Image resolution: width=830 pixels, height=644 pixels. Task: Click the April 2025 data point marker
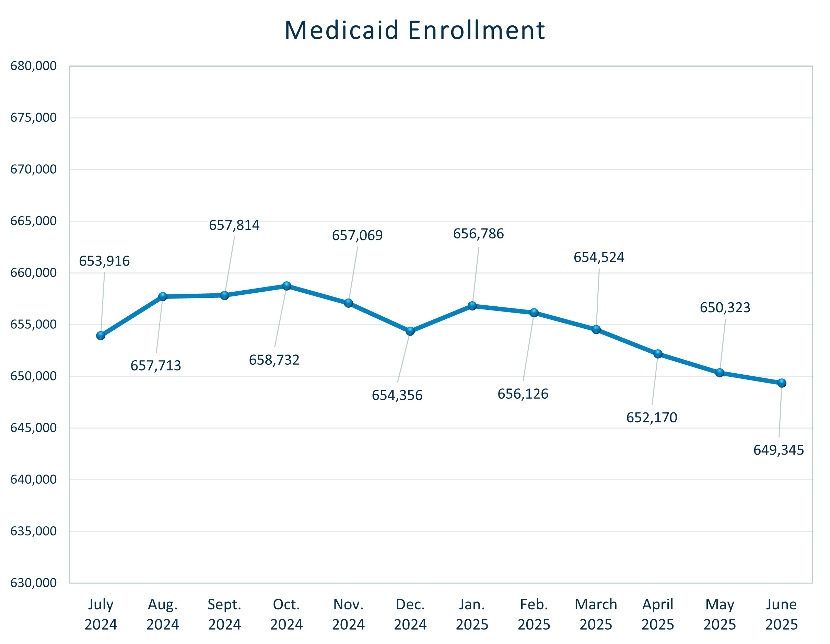pyautogui.click(x=658, y=354)
